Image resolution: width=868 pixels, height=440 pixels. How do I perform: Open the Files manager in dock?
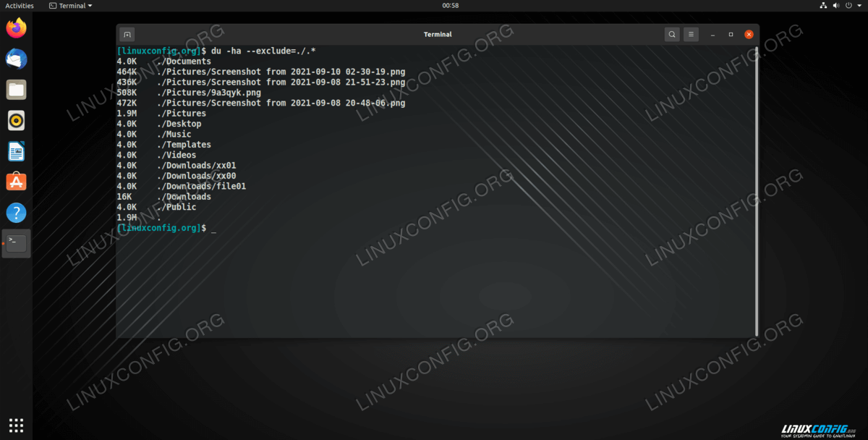coord(16,90)
